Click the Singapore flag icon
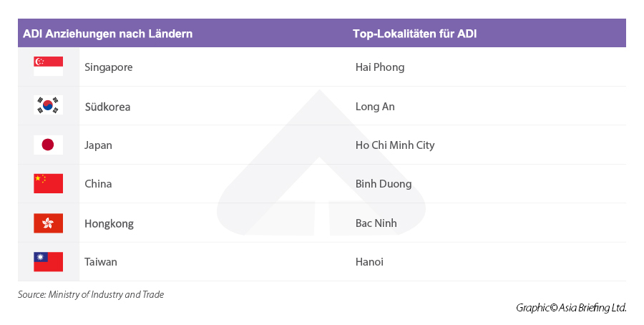 tap(48, 67)
